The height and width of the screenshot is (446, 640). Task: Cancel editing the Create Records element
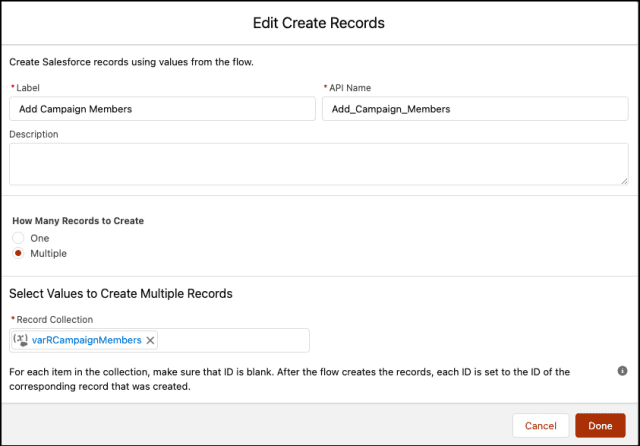pyautogui.click(x=540, y=426)
